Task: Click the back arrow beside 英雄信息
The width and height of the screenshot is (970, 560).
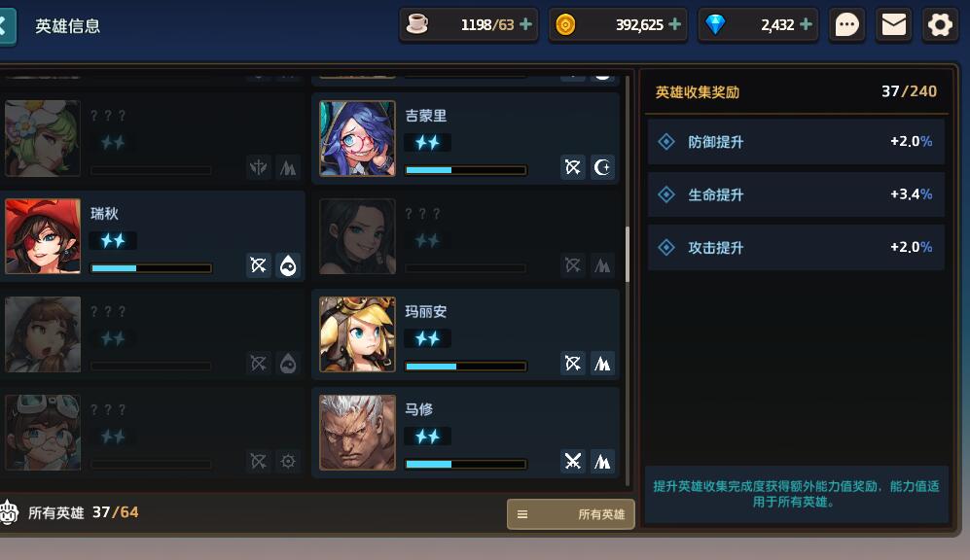Action: [6, 26]
